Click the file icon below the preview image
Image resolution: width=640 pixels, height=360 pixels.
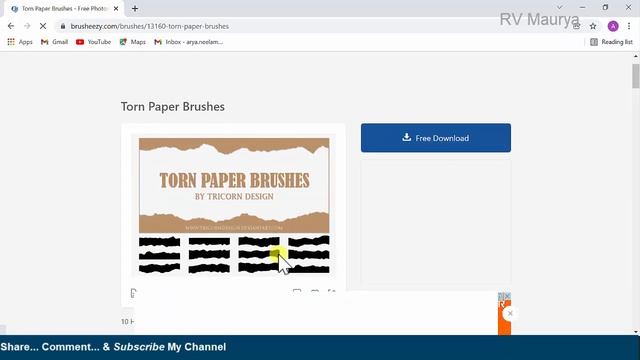point(133,293)
